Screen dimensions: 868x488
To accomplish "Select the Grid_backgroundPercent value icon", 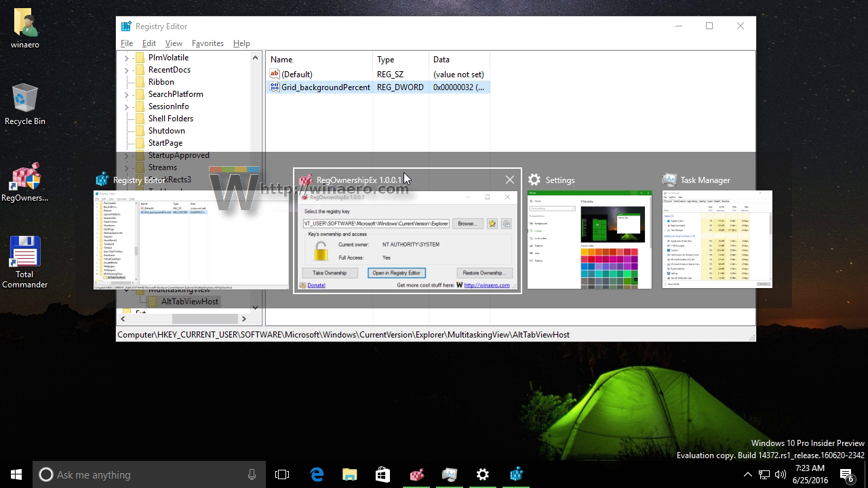I will point(275,87).
